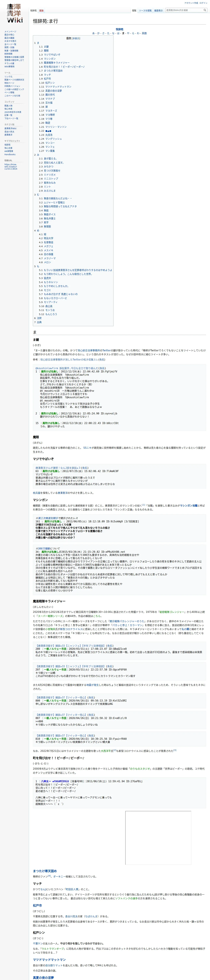Open 印刷用バージョン printable version link
210x980 pixels.
point(12,86)
